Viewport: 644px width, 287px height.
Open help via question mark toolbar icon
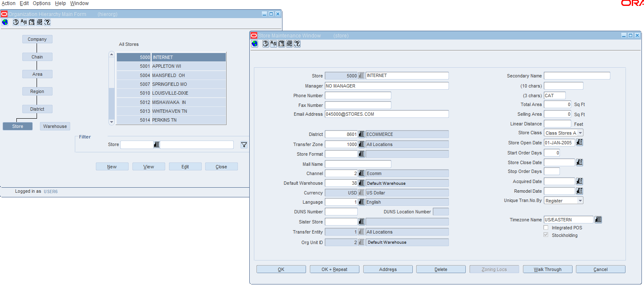click(x=296, y=44)
